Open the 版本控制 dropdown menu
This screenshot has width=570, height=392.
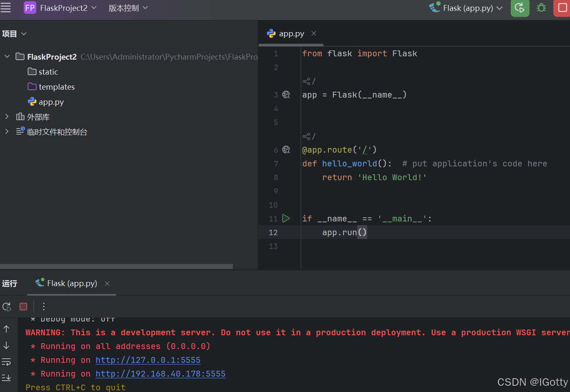(x=128, y=8)
